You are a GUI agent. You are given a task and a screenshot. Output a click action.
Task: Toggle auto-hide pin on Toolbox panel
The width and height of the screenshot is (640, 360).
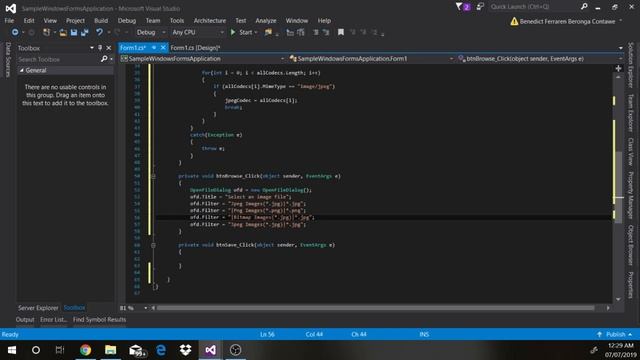tap(100, 48)
